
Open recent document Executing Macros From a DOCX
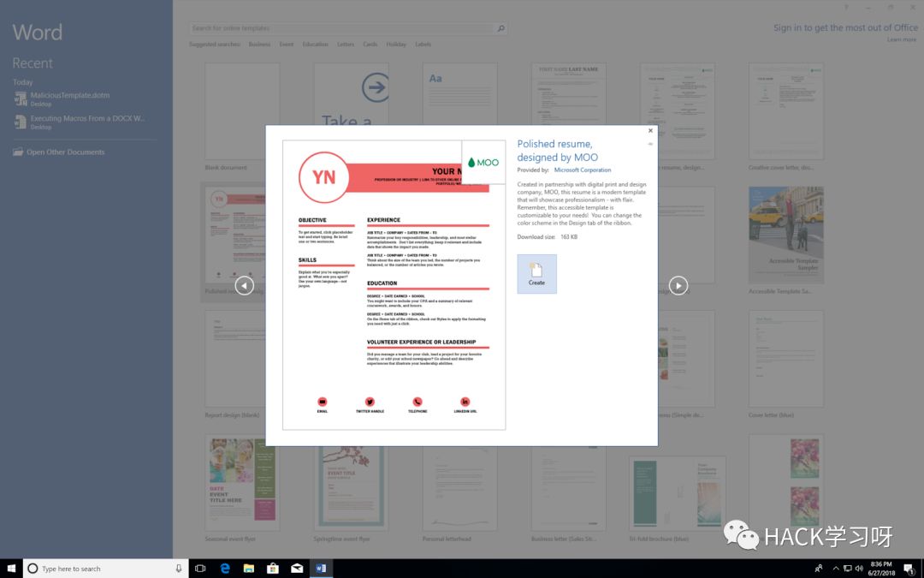(86, 122)
